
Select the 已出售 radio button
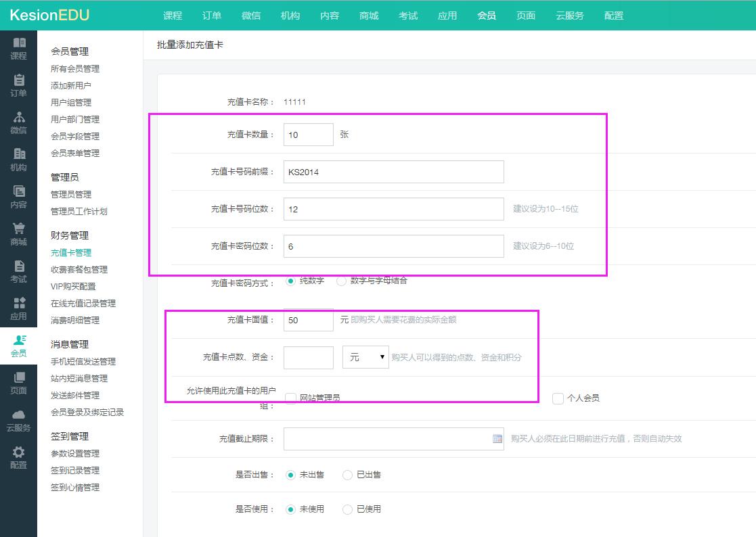tap(348, 475)
